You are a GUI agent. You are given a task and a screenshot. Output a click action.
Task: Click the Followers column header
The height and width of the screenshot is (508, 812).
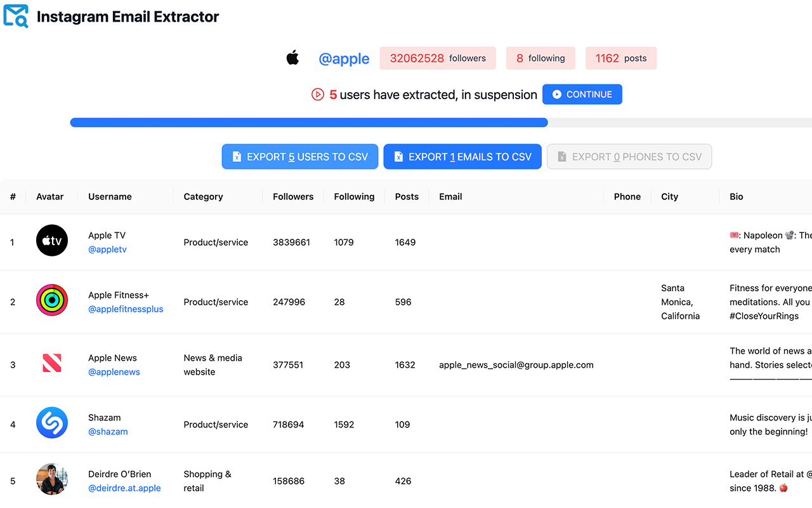[x=292, y=196]
